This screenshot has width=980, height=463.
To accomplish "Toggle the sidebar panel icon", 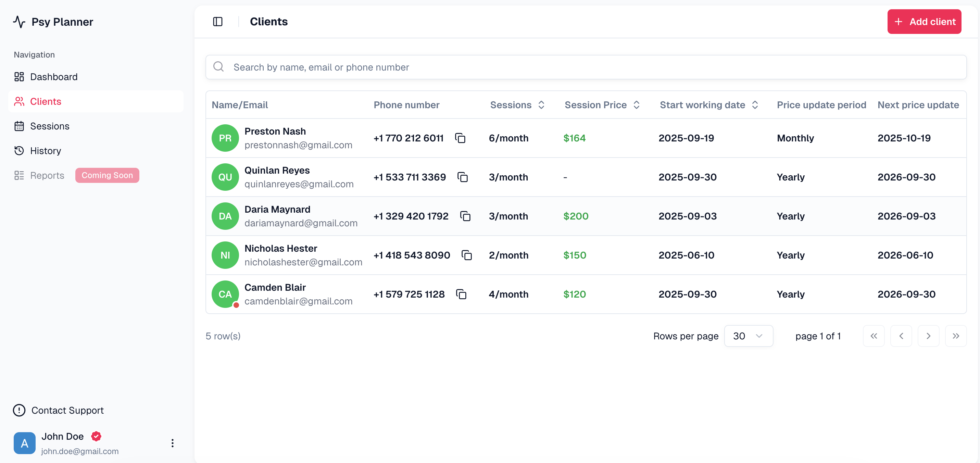I will (218, 22).
